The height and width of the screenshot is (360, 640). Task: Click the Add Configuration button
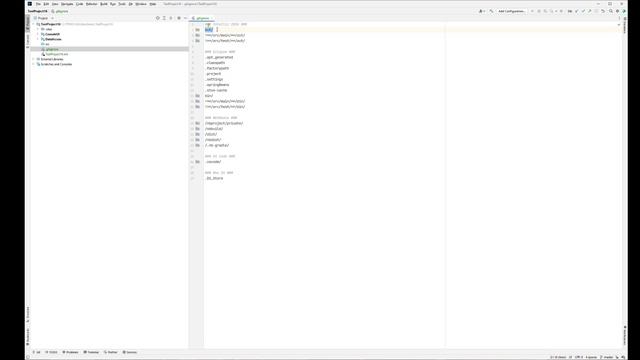(511, 11)
